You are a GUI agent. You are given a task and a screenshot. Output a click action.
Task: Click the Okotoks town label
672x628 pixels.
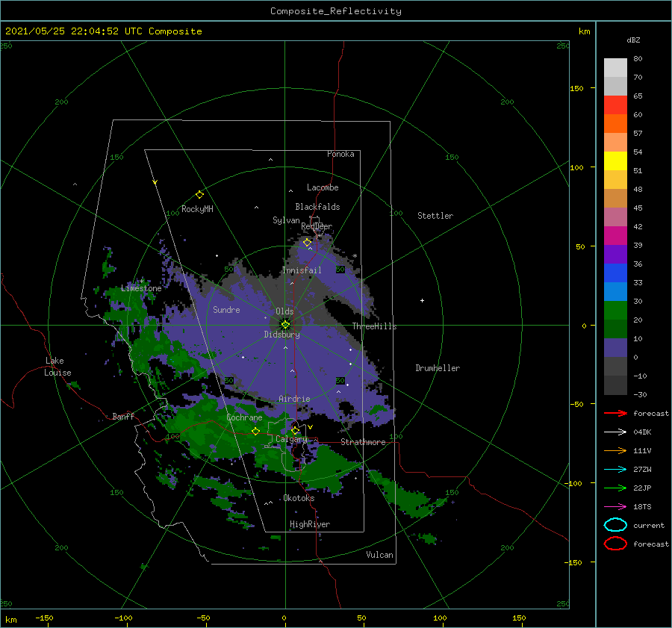pyautogui.click(x=299, y=498)
